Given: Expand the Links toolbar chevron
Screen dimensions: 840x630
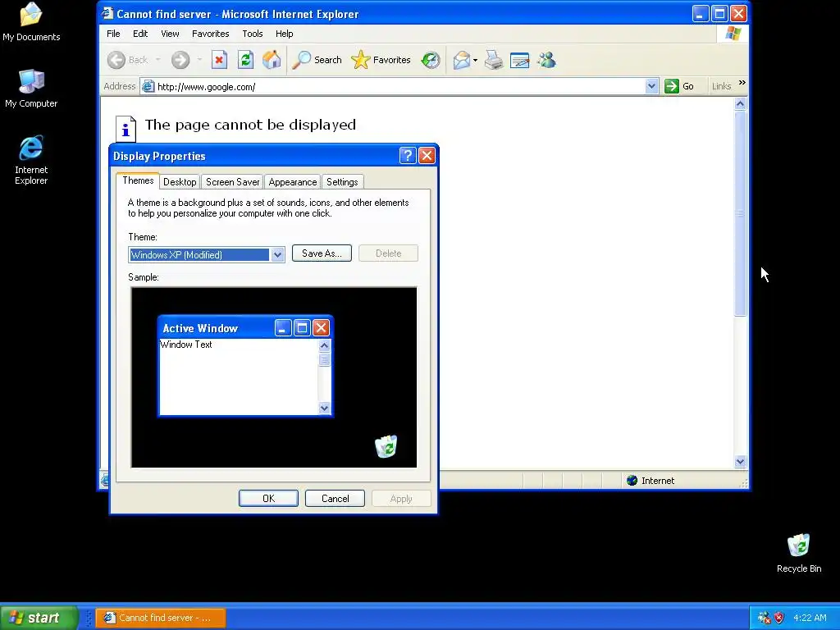Looking at the screenshot, I should click(x=742, y=83).
